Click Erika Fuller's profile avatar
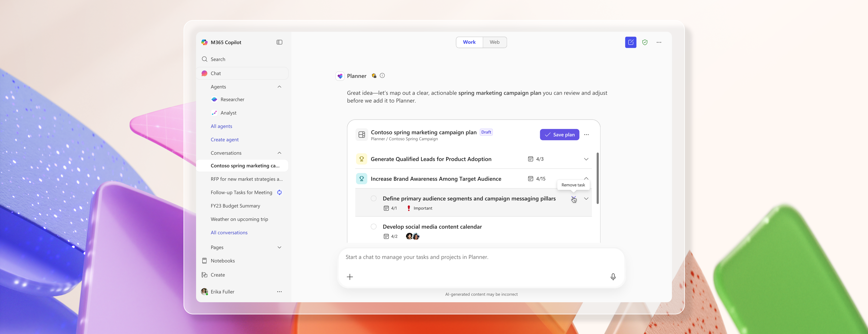Image resolution: width=868 pixels, height=334 pixels. pos(204,292)
